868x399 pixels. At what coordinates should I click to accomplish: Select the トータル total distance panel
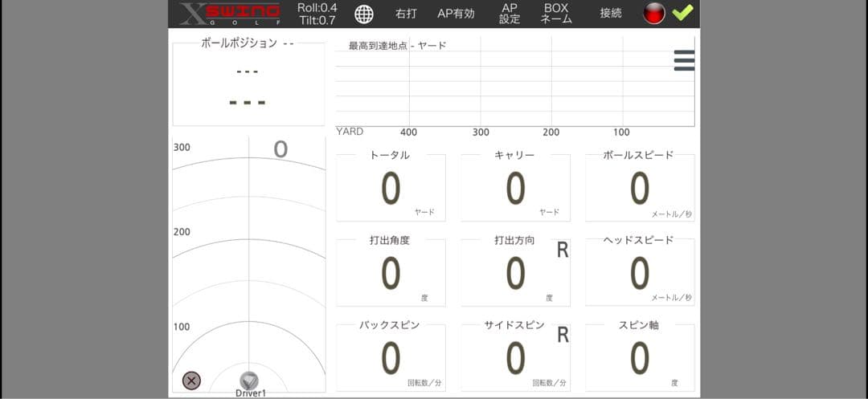[x=391, y=185]
